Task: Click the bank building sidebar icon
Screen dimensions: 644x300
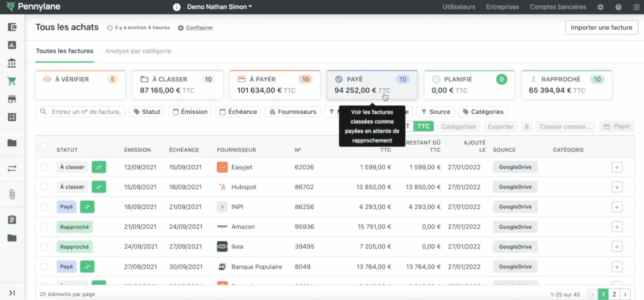Action: [12, 63]
